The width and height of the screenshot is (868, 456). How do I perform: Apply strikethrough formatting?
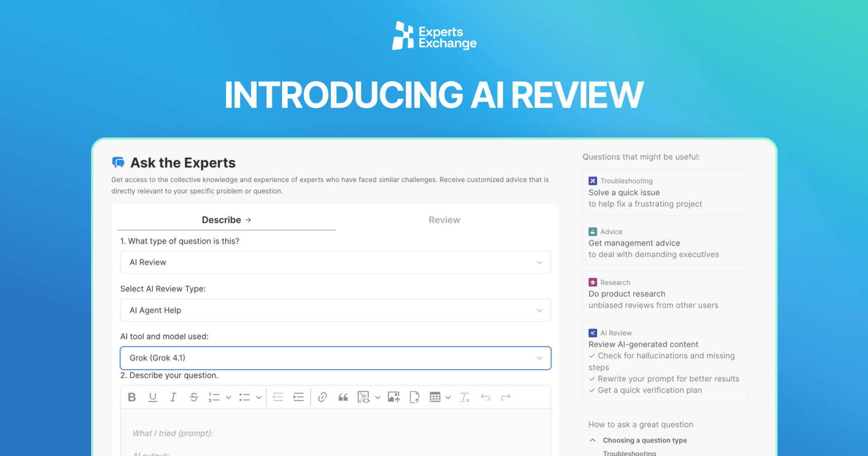coord(194,397)
